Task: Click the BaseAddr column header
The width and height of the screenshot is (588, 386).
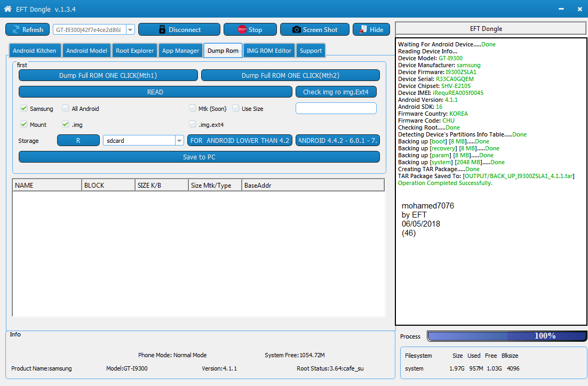Action: coord(313,185)
